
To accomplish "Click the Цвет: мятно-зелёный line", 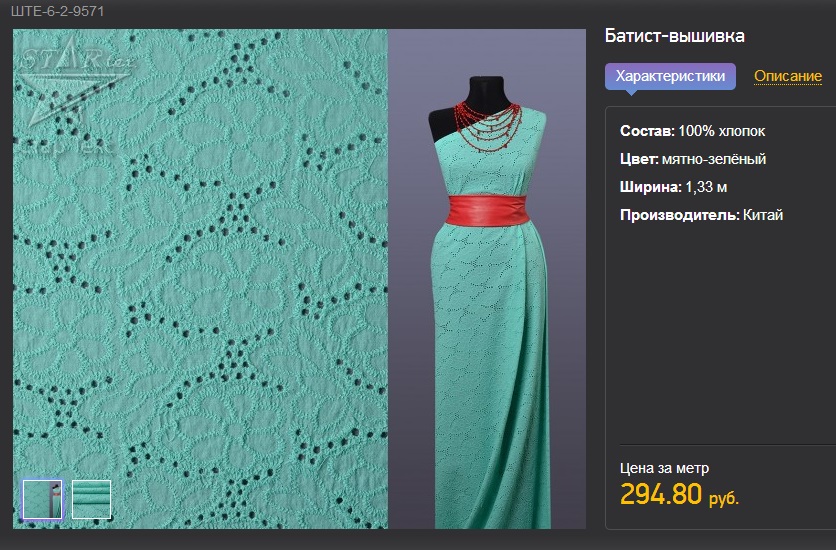I will (x=692, y=159).
